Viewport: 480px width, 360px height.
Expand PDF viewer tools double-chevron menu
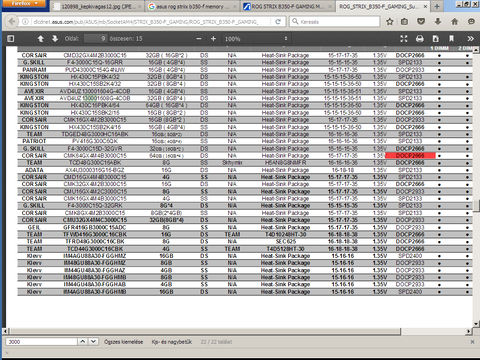click(x=470, y=39)
